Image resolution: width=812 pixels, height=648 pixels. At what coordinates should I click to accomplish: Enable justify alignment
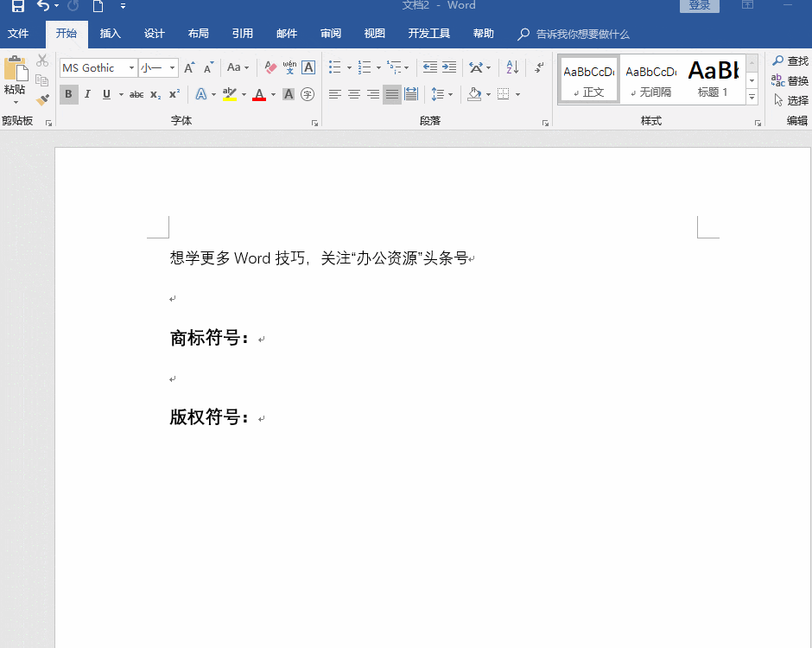click(391, 94)
